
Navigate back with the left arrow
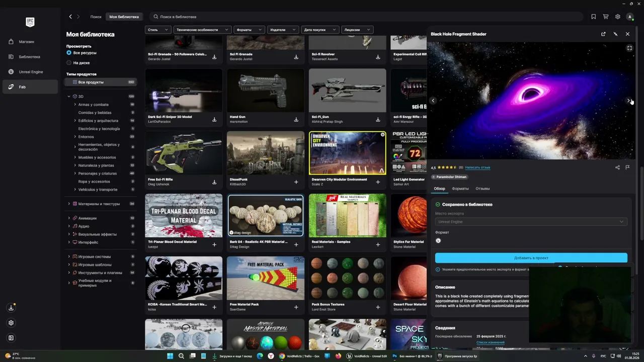pyautogui.click(x=70, y=17)
